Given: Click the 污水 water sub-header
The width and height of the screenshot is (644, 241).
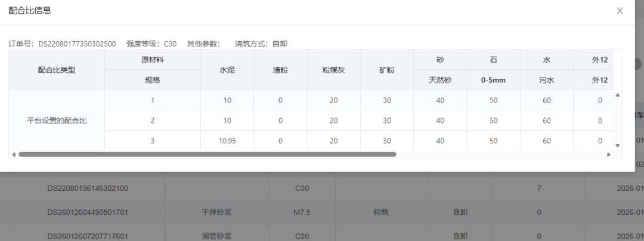Looking at the screenshot, I should point(546,80).
